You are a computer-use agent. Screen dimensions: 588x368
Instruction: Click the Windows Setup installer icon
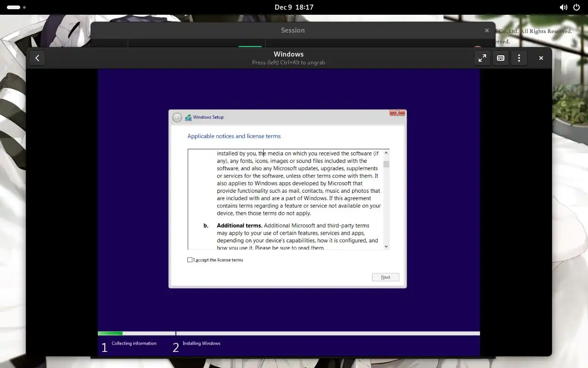188,117
